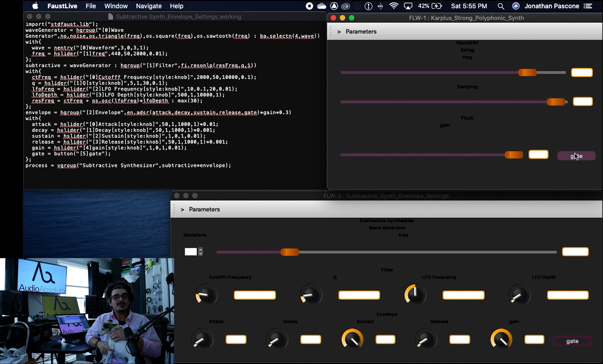Open the Notification Center list icon
This screenshot has height=364, width=603.
point(588,6)
